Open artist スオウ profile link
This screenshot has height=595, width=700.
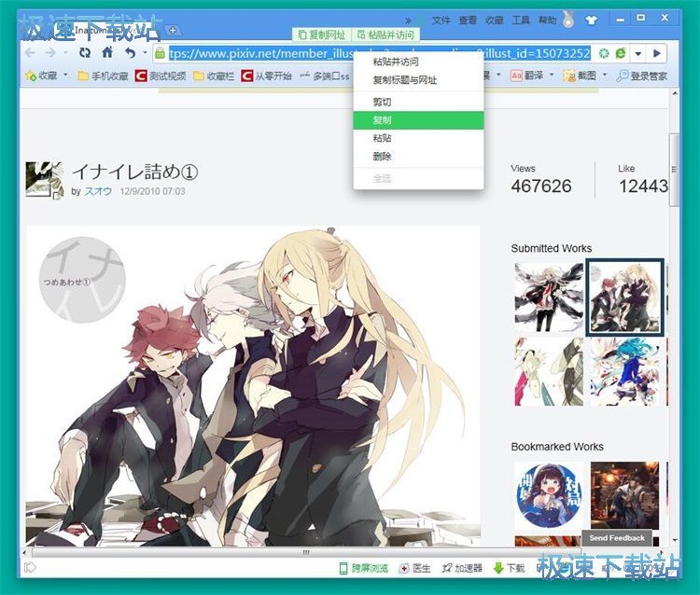coord(98,191)
